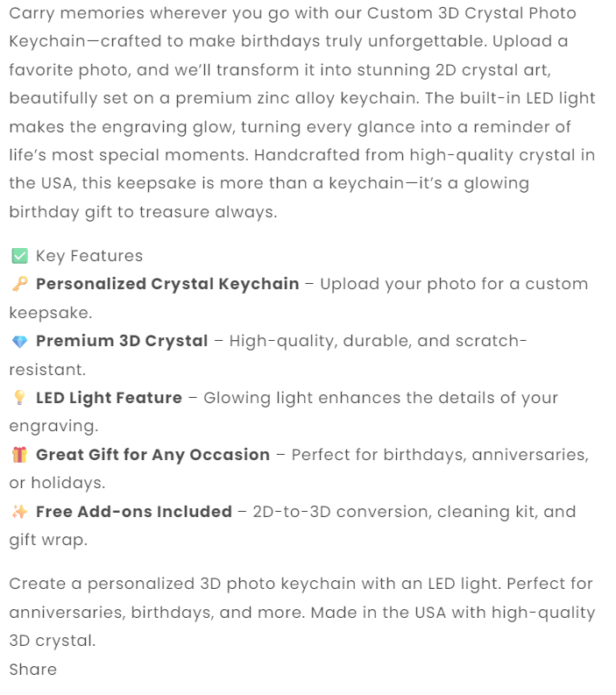Viewport: 616px width, 695px height.
Task: Click the blue diamond emoji icon
Action: tap(19, 341)
